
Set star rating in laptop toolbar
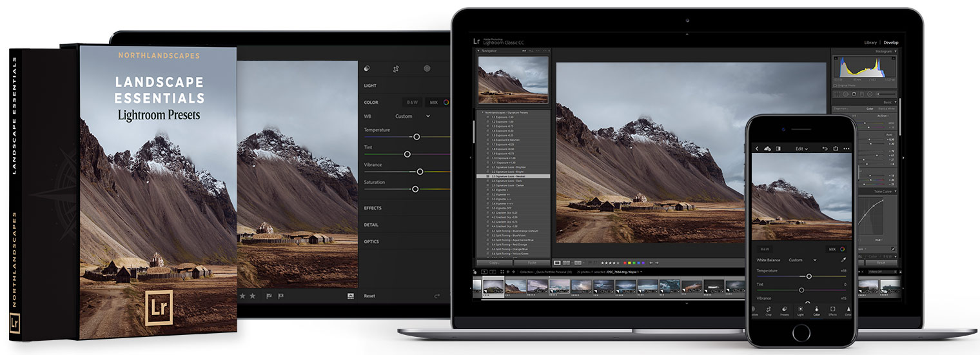click(610, 263)
